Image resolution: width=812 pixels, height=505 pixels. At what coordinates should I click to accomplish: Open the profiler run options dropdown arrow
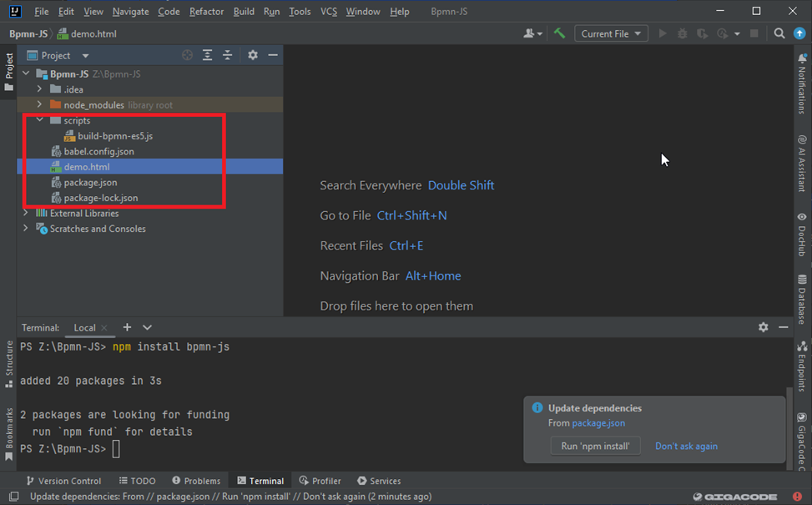737,34
